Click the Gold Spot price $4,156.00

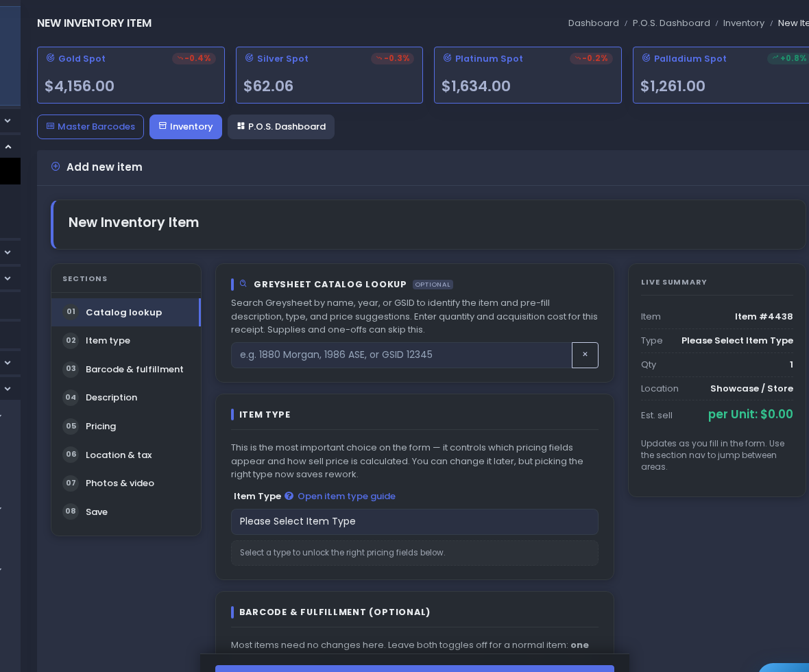tap(80, 86)
